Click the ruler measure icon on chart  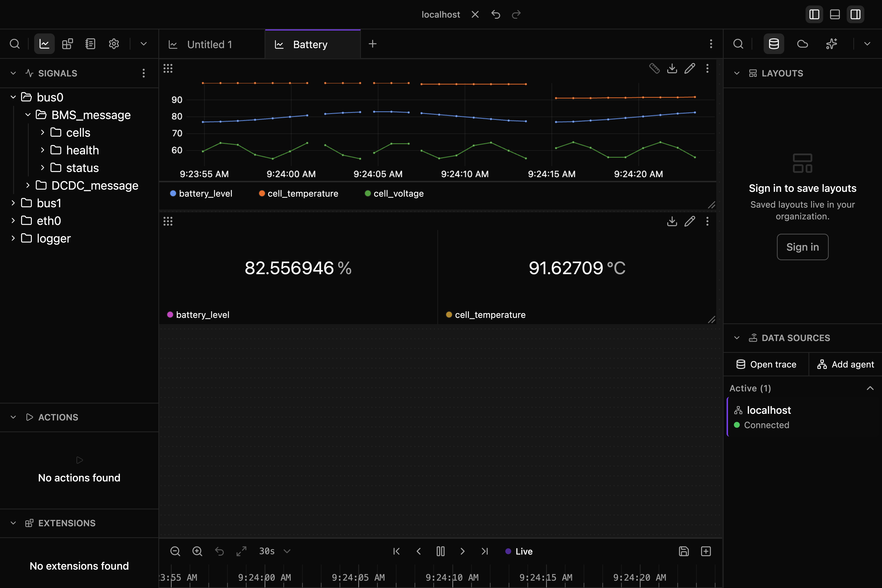coord(654,68)
